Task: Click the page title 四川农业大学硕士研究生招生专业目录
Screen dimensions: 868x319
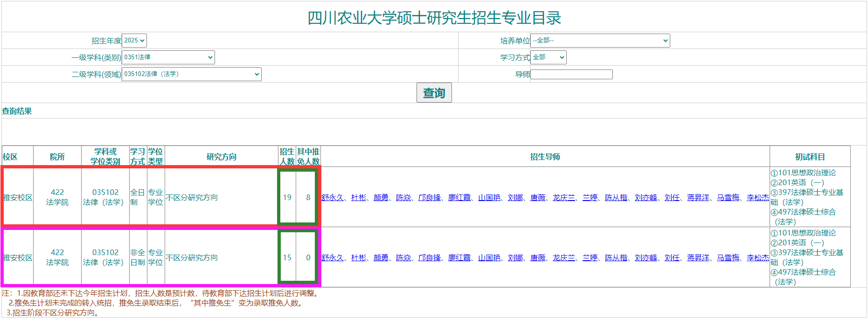Action: click(434, 18)
